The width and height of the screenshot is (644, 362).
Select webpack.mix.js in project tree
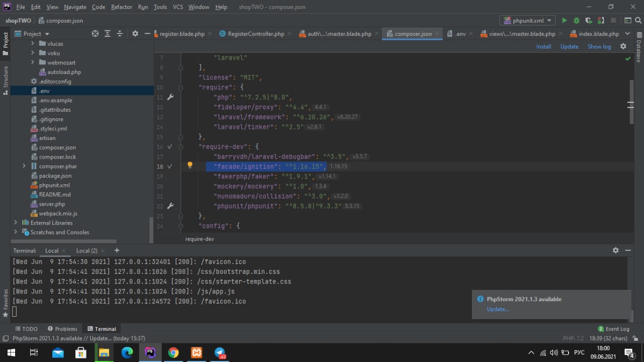point(58,213)
